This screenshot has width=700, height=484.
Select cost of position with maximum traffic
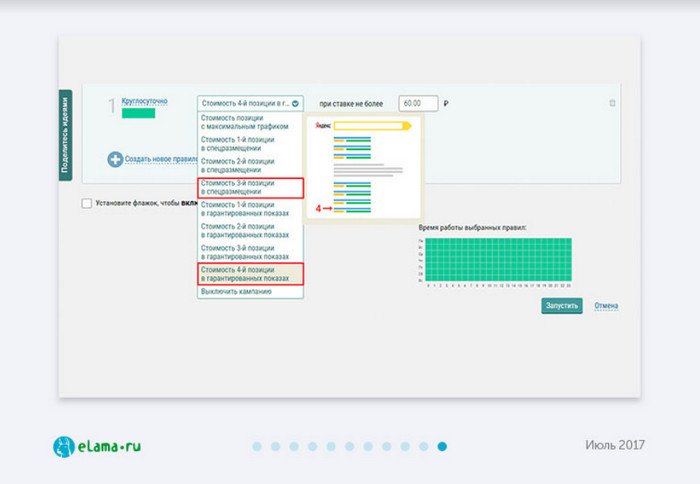coord(250,122)
